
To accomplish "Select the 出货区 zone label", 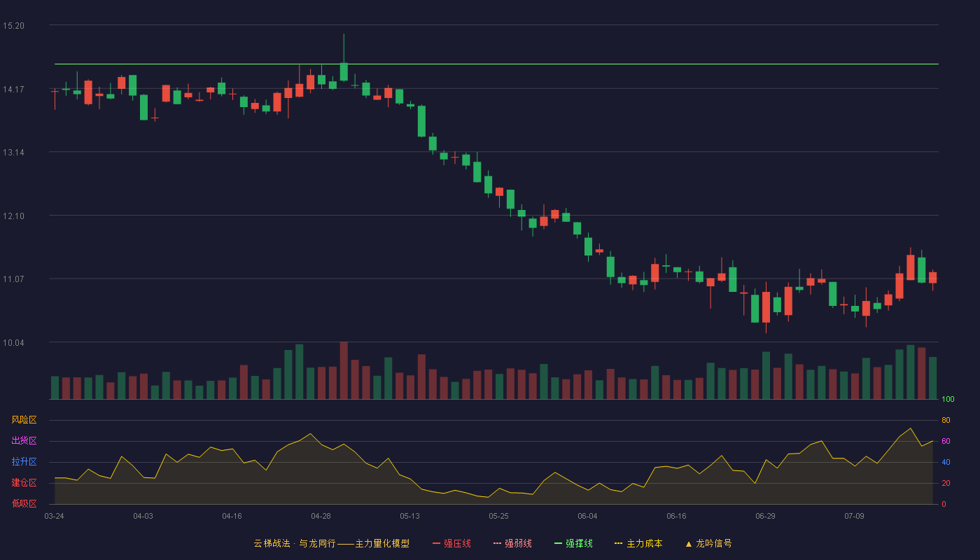I will click(x=24, y=441).
